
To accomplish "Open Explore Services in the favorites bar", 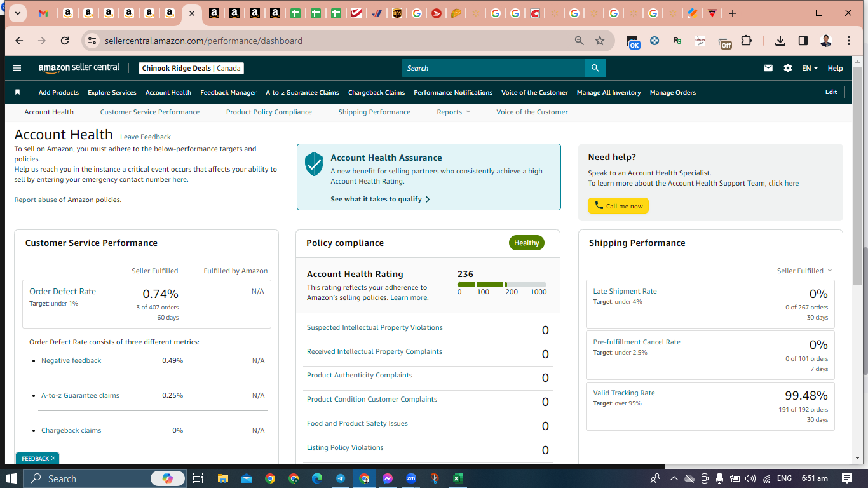I will coord(112,92).
